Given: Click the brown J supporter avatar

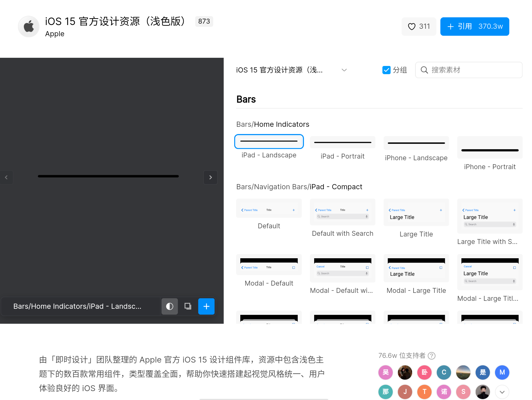Looking at the screenshot, I should [x=405, y=392].
